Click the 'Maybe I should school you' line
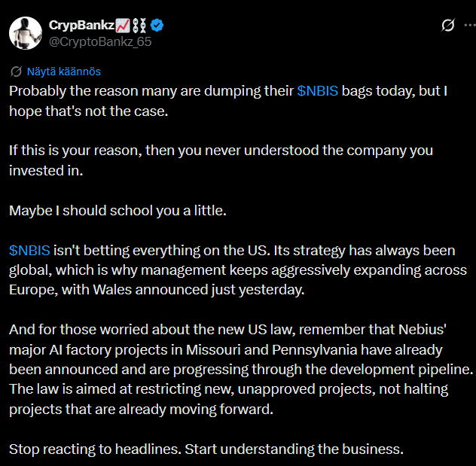The image size is (476, 466). [x=117, y=211]
